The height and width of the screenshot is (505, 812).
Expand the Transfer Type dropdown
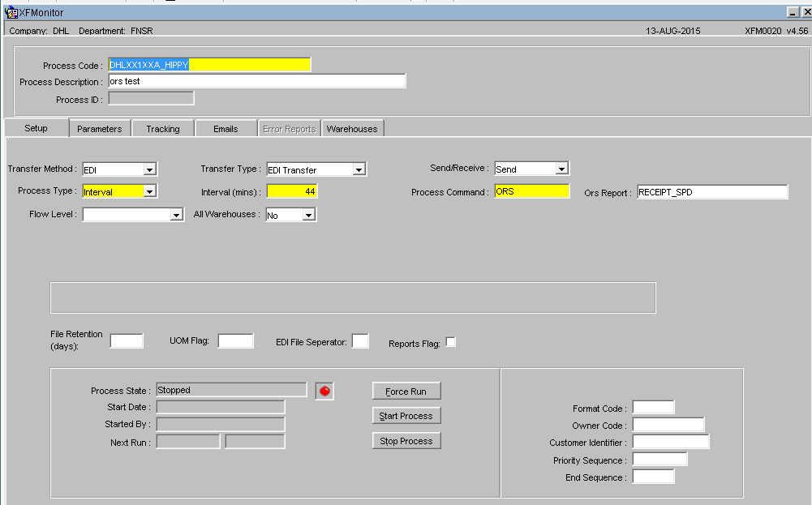[359, 169]
